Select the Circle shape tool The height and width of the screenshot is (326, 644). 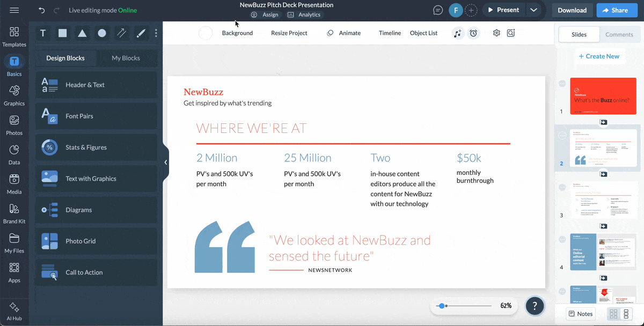coord(101,33)
